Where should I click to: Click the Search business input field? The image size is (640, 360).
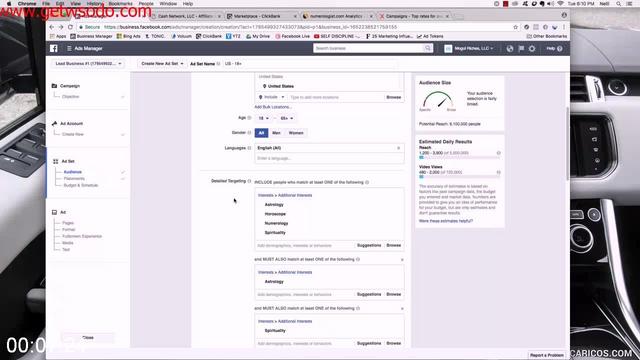[x=369, y=48]
